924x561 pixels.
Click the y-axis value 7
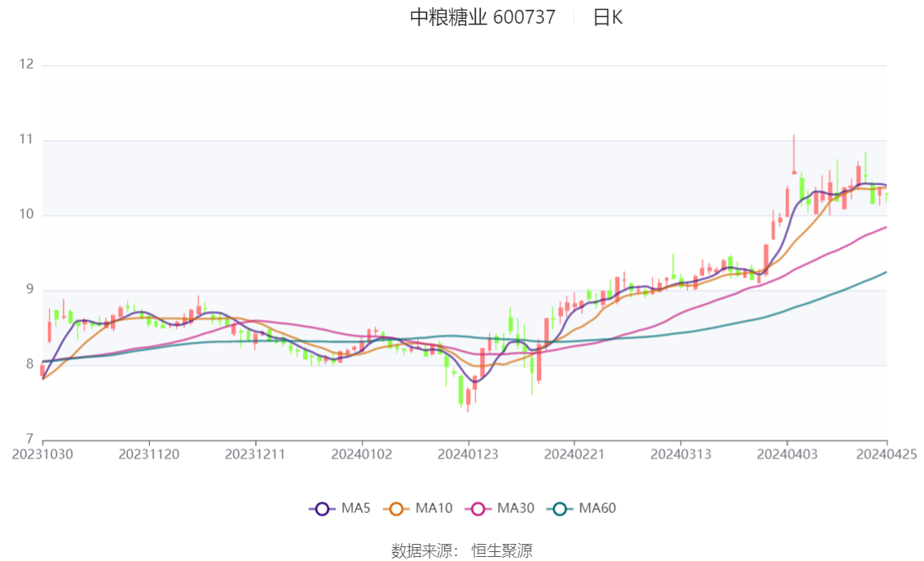click(x=29, y=439)
